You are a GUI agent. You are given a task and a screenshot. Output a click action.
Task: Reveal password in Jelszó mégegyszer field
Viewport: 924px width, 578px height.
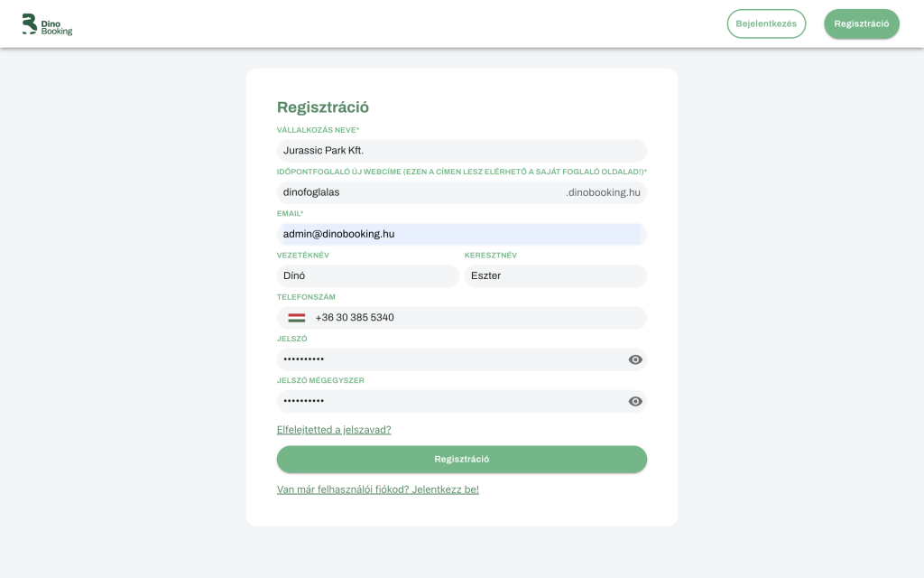(x=635, y=401)
